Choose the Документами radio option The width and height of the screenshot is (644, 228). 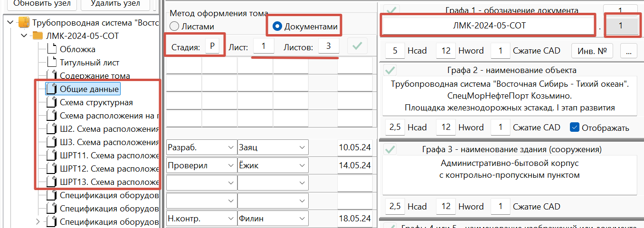pyautogui.click(x=305, y=27)
